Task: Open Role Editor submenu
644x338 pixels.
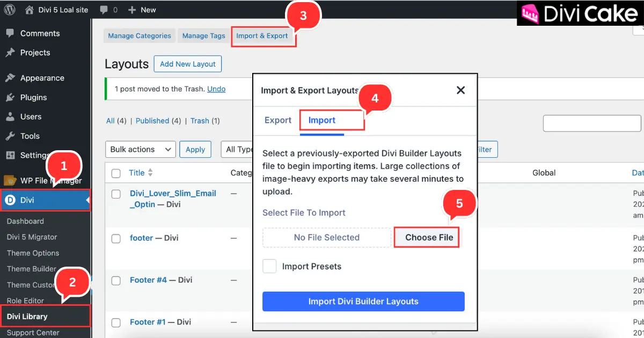Action: click(25, 301)
